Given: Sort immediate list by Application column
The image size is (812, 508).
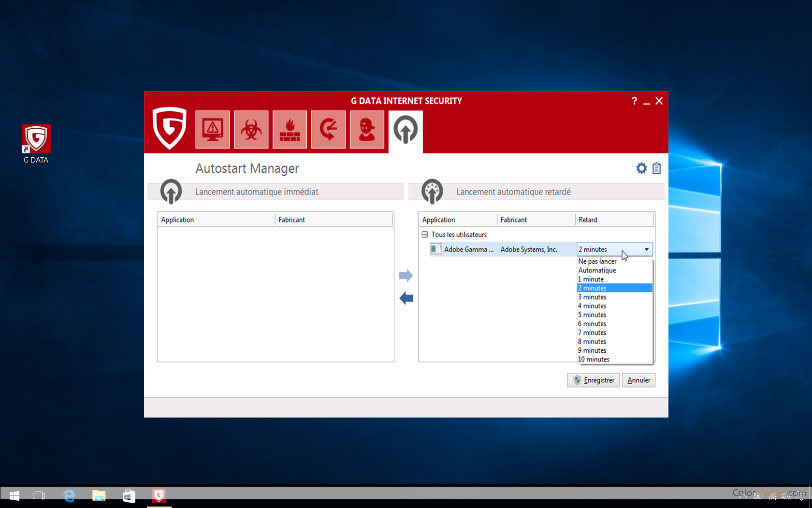Looking at the screenshot, I should point(216,220).
